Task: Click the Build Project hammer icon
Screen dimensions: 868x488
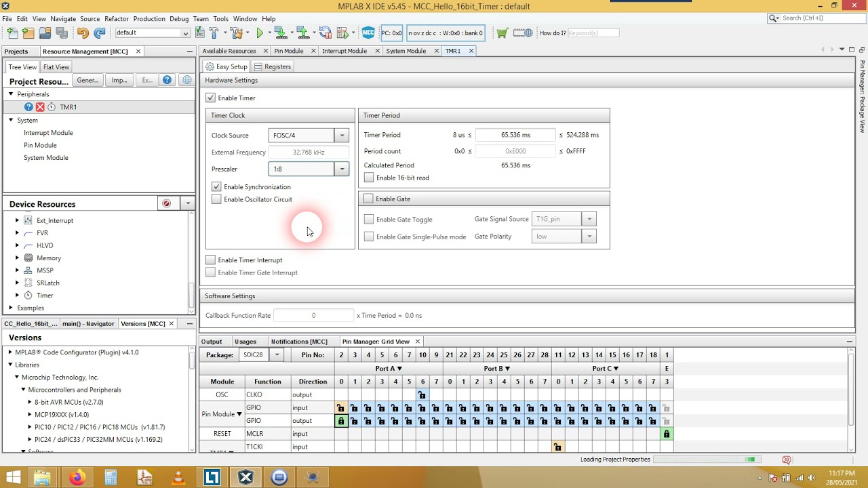Action: tap(214, 33)
